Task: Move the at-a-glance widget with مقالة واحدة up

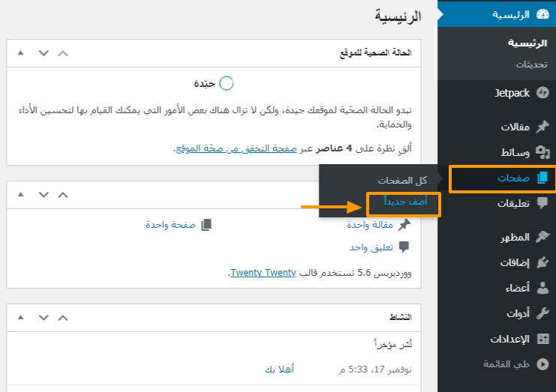Action: (x=63, y=195)
